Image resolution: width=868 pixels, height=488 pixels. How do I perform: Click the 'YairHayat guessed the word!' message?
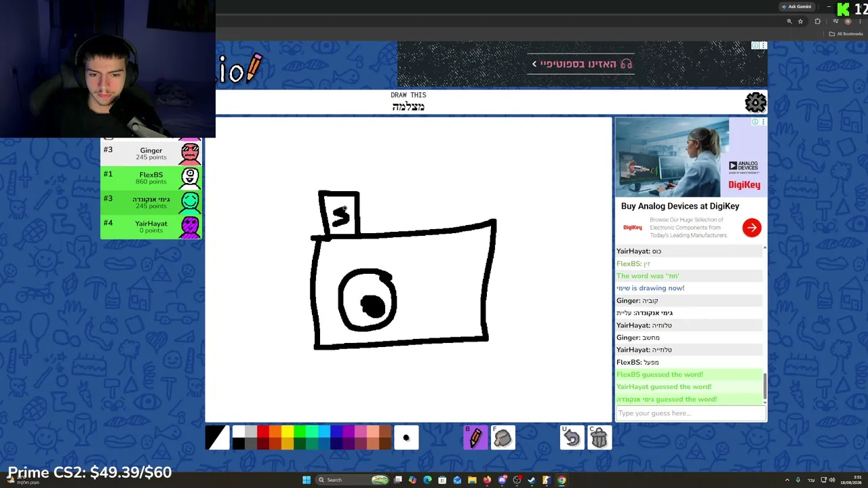click(664, 387)
